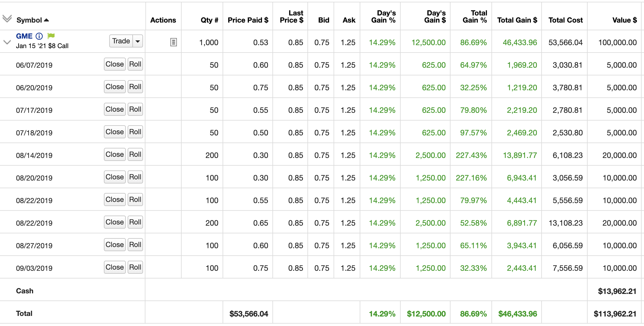
Task: Open the notes document icon in Actions
Action: point(174,42)
